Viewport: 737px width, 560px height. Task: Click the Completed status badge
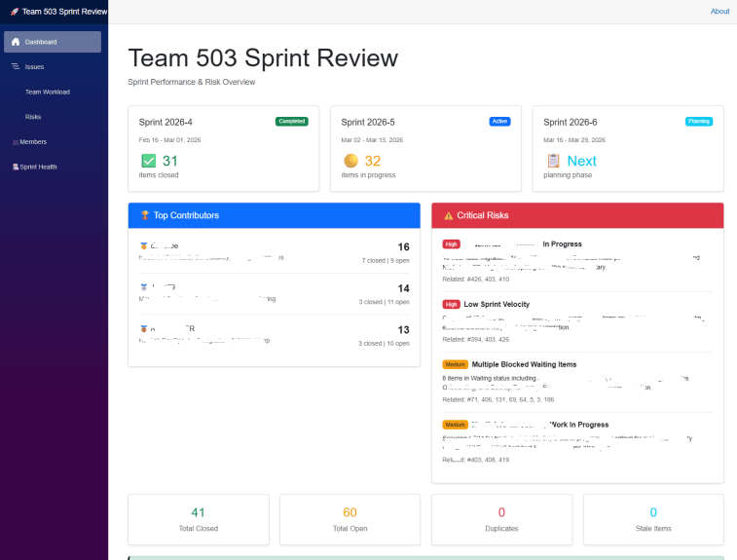292,122
